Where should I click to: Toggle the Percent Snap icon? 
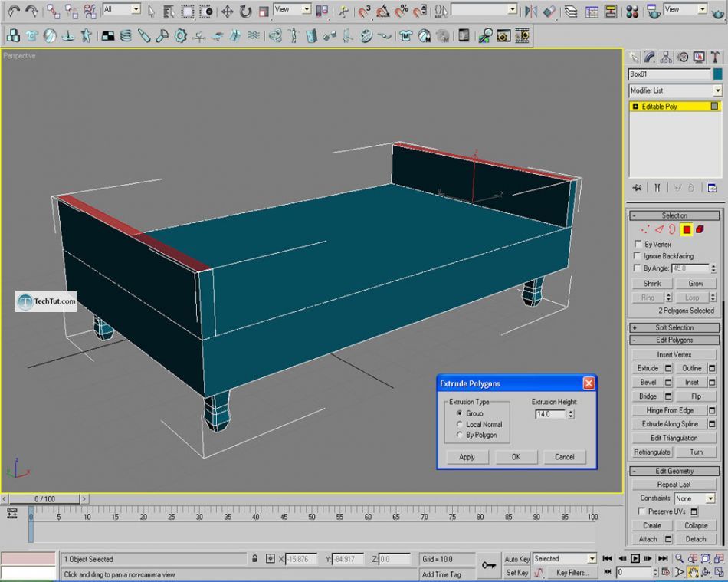click(x=401, y=12)
